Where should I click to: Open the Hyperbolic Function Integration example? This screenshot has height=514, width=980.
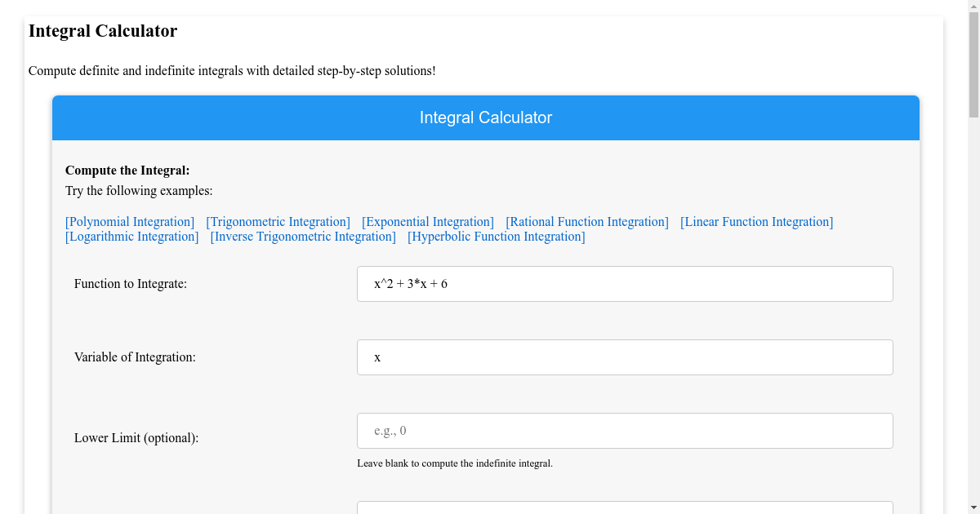(496, 236)
